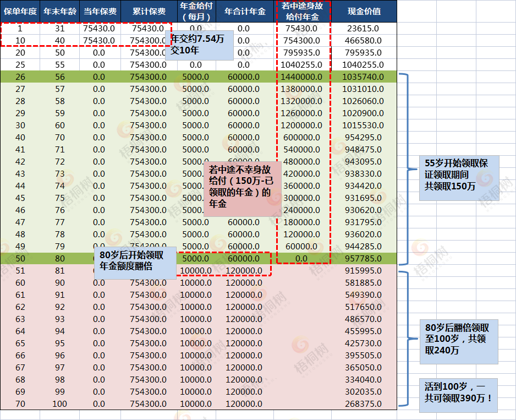
Task: Click cash value cell 268375.0
Action: click(x=363, y=404)
